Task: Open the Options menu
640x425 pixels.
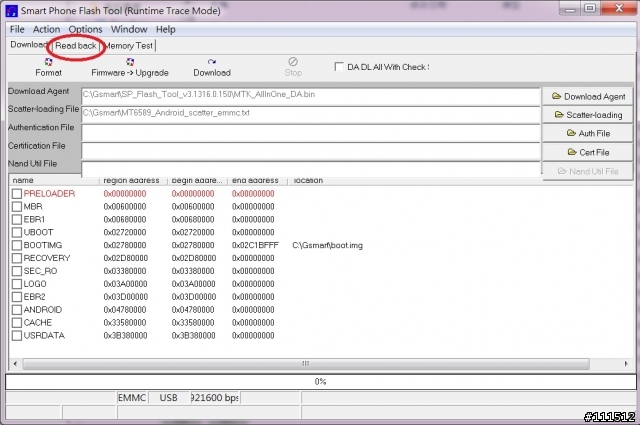Action: coord(85,29)
